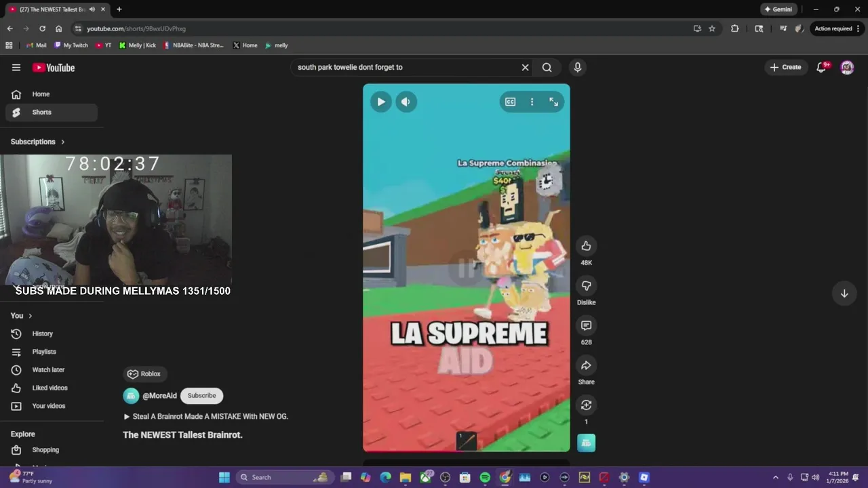This screenshot has width=868, height=488.
Task: Share the Short
Action: pos(586,365)
